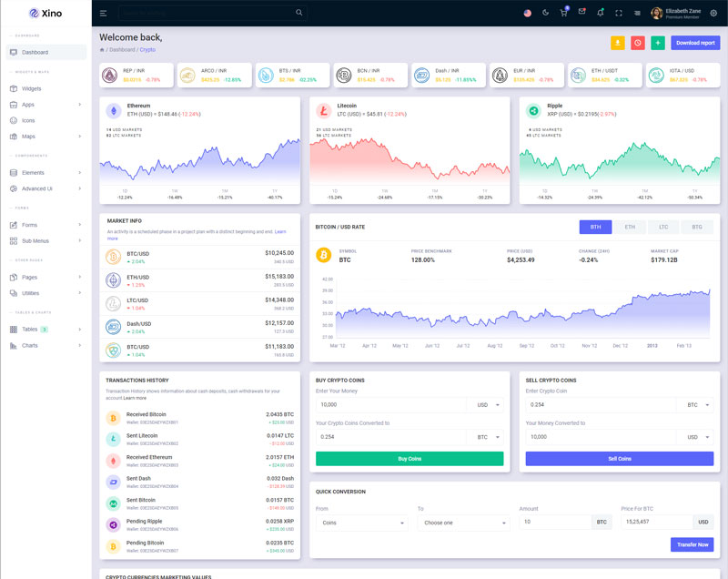This screenshot has height=579, width=728.
Task: Open the 'Choose one' dropdown
Action: coord(463,523)
